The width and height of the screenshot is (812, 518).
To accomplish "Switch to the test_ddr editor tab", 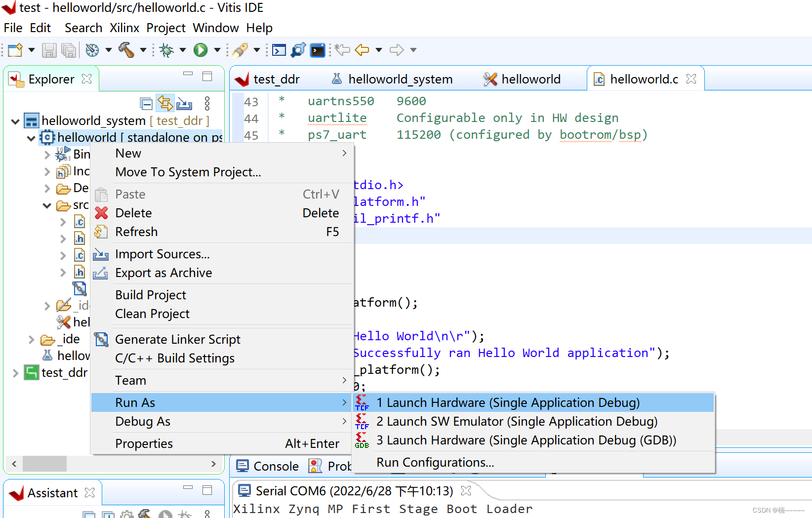I will tap(267, 79).
